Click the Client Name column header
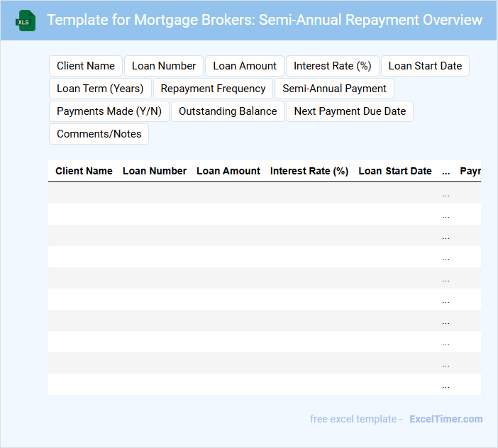This screenshot has width=498, height=448. pos(84,171)
